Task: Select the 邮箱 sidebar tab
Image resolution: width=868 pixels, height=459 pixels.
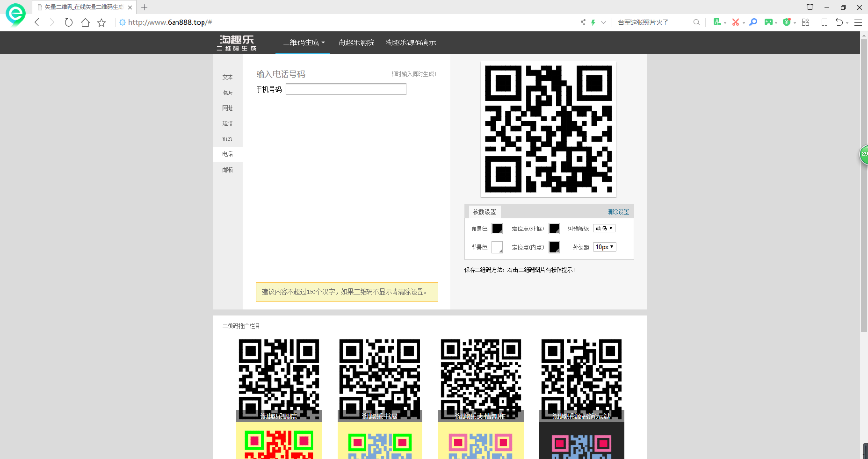Action: pos(228,170)
